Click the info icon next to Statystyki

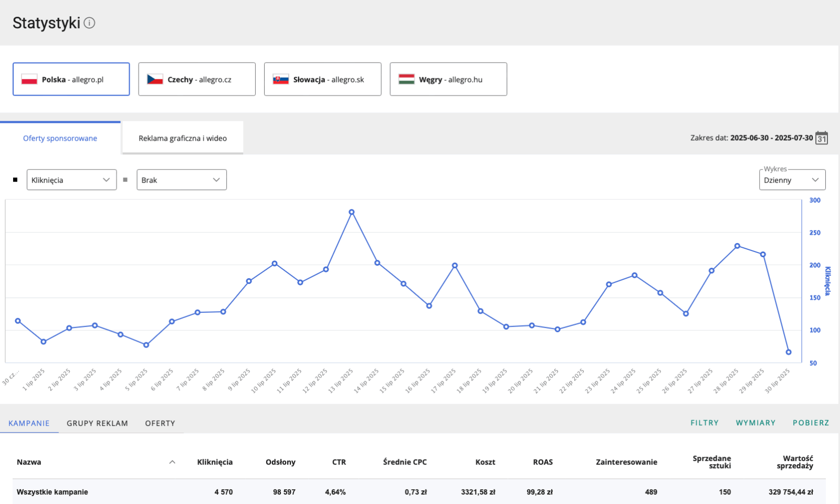coord(90,23)
